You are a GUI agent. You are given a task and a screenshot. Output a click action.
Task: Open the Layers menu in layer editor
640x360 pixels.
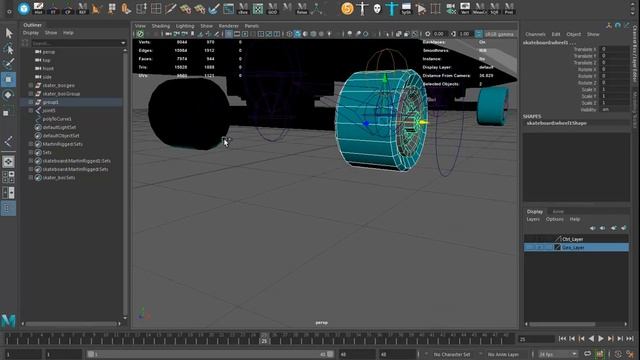(x=533, y=219)
